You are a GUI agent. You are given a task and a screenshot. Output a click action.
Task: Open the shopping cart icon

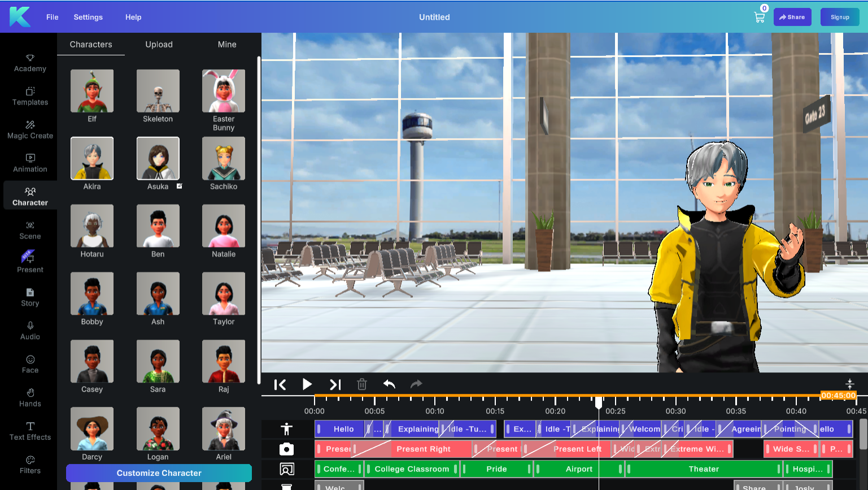(759, 17)
